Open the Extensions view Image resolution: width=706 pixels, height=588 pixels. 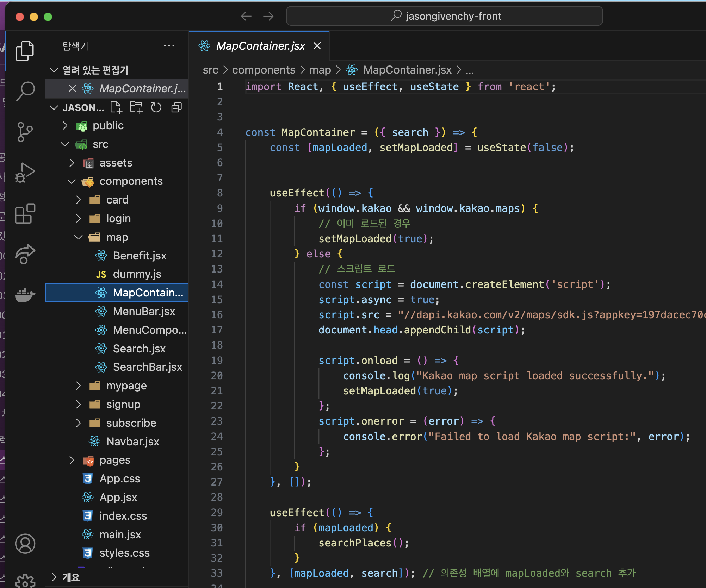[x=25, y=214]
